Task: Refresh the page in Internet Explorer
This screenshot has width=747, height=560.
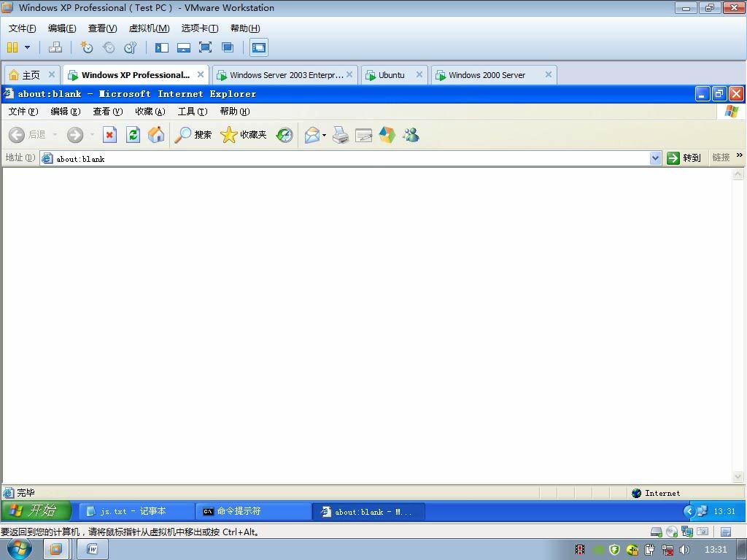Action: pos(133,135)
